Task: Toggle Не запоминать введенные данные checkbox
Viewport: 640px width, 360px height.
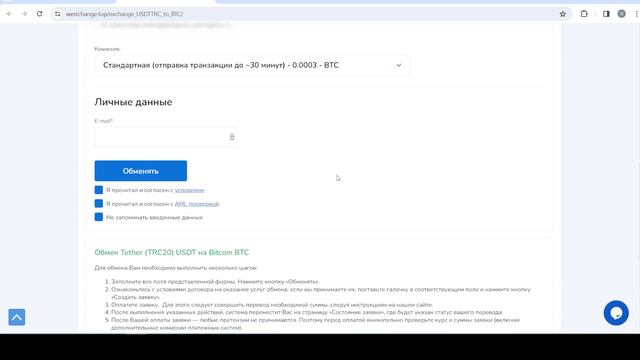Action: (99, 217)
